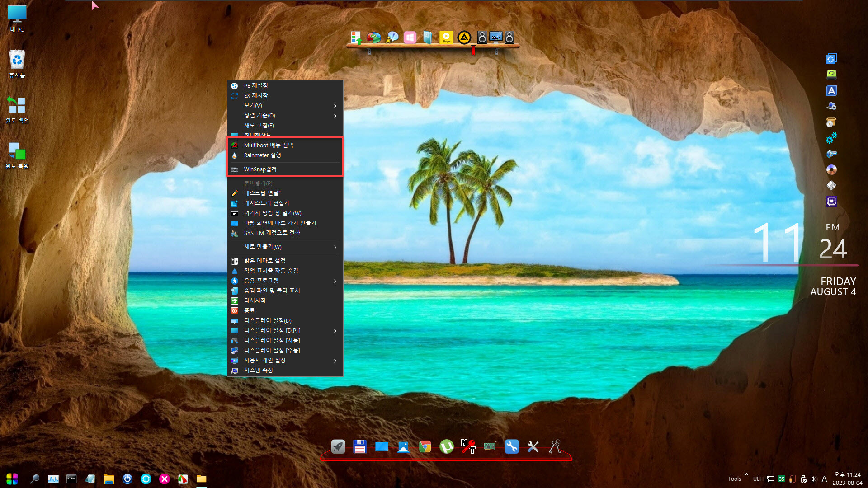Select 종료 from the context menu
Screen dimensions: 868x488
285,311
